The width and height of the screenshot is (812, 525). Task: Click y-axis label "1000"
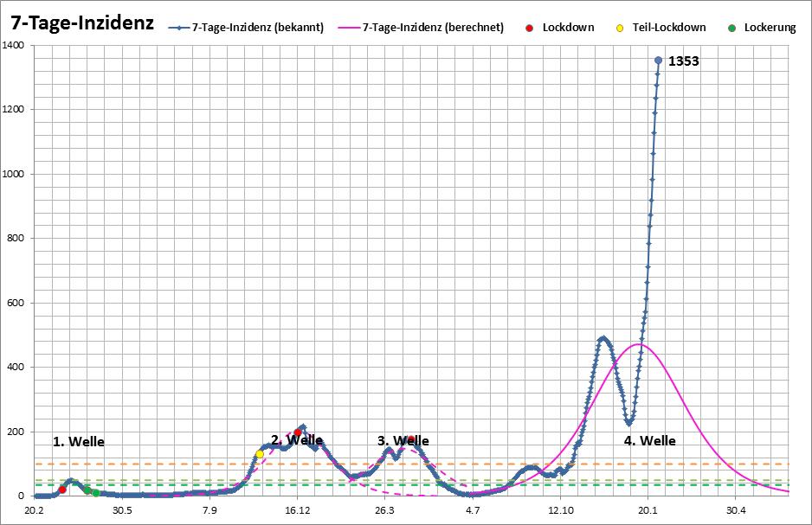(13, 174)
